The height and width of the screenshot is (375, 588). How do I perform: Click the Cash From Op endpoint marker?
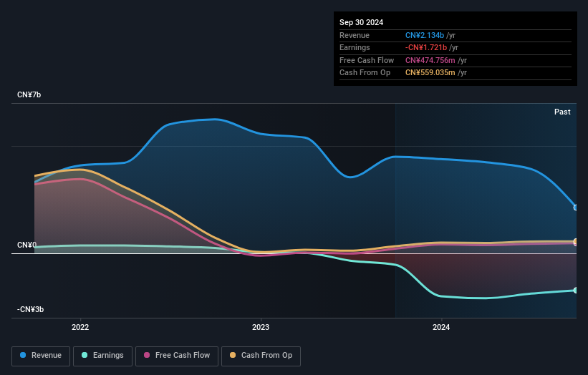(576, 241)
